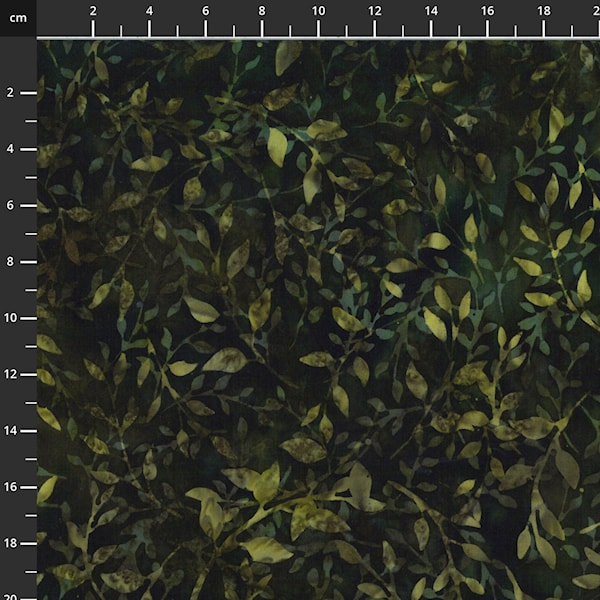This screenshot has width=600, height=600.
Task: Select the 4 mark on the horizontal ruler
Action: pos(149,10)
